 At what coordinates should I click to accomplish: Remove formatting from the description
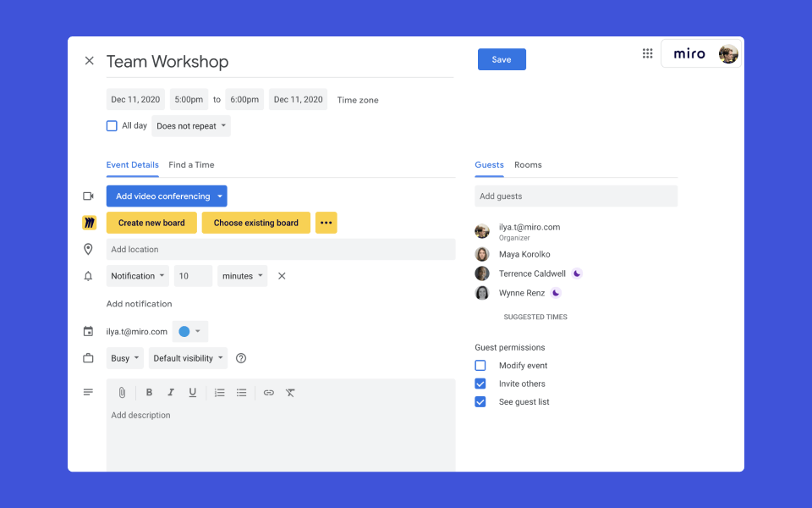click(290, 392)
